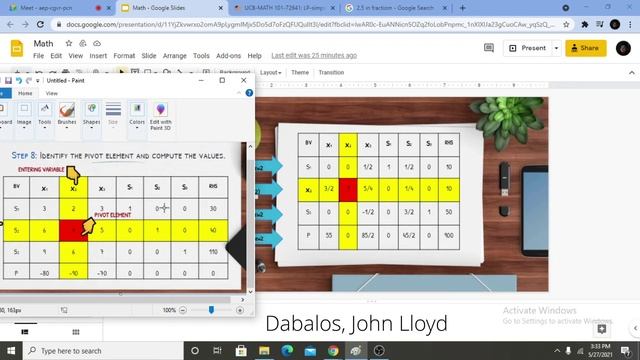Switch to Google Search browser tab
This screenshot has width=640, height=360.
point(395,8)
